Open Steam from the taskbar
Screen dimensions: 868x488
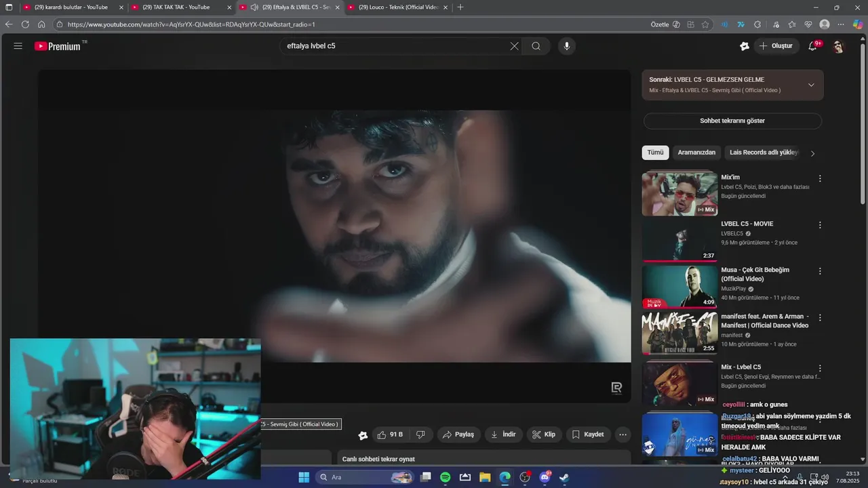564,477
